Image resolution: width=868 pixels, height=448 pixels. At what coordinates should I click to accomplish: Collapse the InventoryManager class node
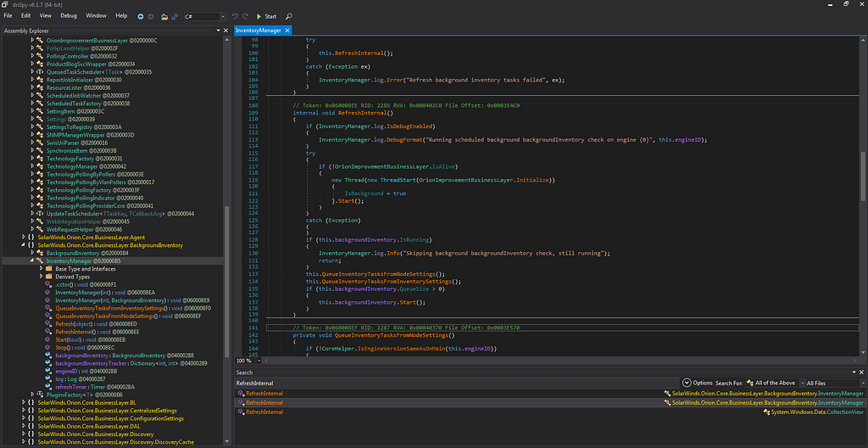[32, 260]
